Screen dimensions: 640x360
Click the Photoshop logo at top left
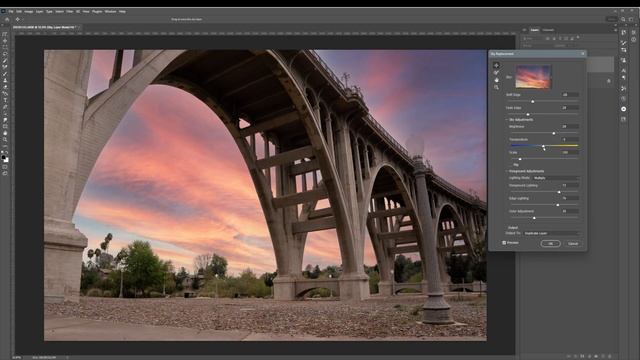pyautogui.click(x=4, y=11)
